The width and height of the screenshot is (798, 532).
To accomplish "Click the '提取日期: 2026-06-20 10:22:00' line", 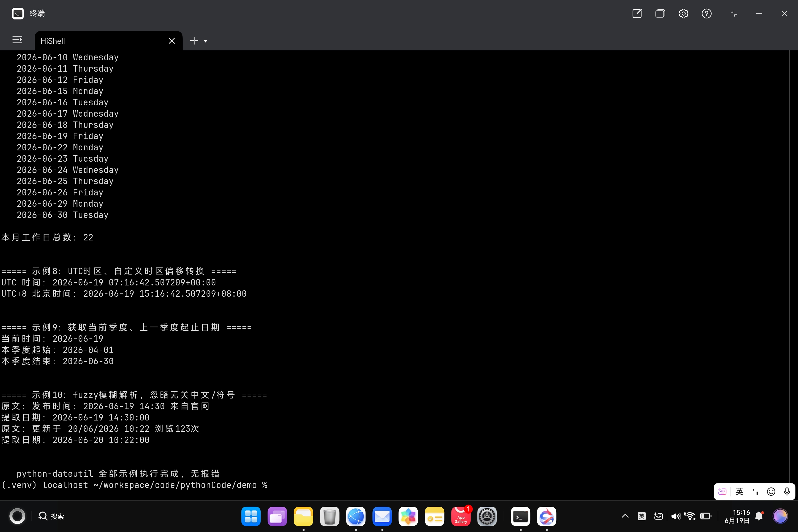I will tap(75, 440).
